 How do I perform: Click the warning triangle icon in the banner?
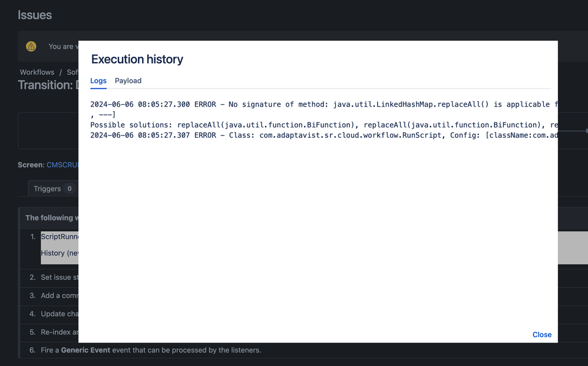pos(31,46)
